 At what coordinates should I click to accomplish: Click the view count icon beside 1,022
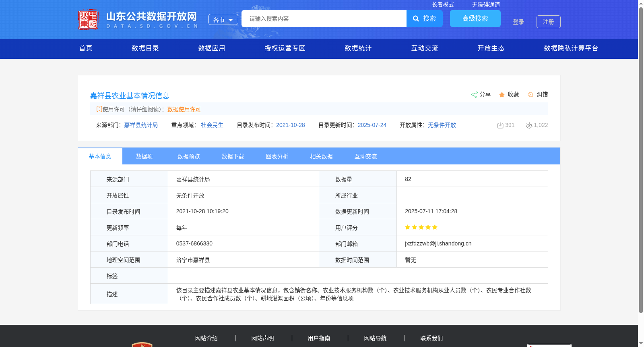tap(529, 125)
